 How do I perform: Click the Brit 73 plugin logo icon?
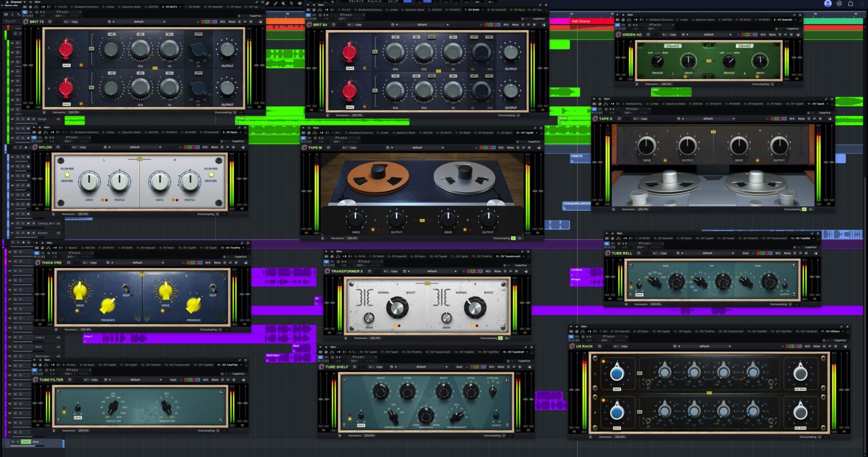[x=26, y=21]
